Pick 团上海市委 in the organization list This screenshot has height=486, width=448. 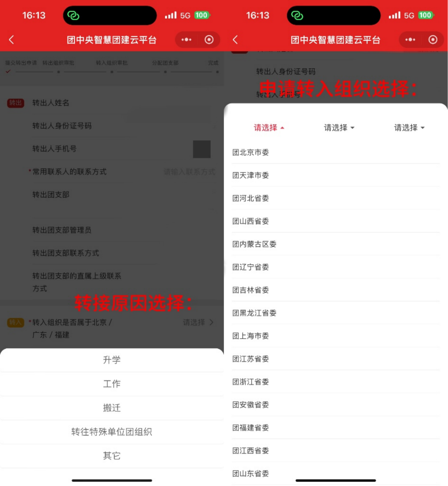[336, 336]
